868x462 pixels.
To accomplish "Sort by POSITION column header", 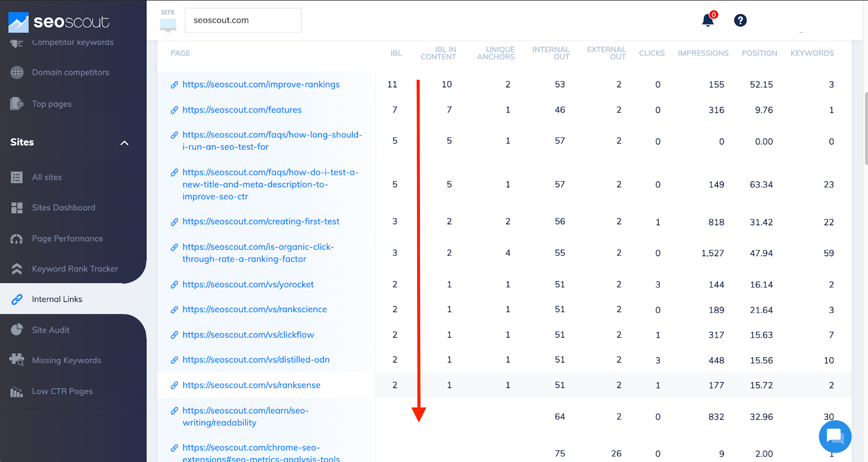I will point(759,53).
